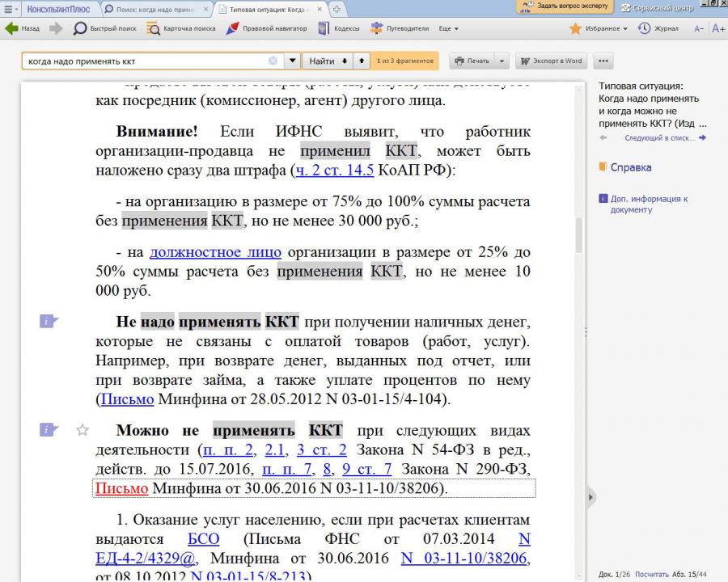Click the document vertical scrollbar thumb

coord(578,234)
